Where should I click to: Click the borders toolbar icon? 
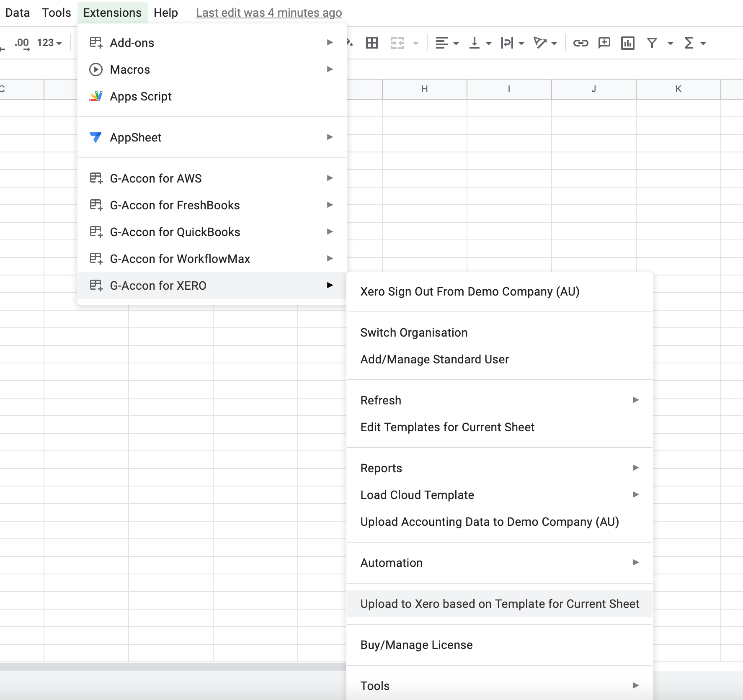(371, 43)
